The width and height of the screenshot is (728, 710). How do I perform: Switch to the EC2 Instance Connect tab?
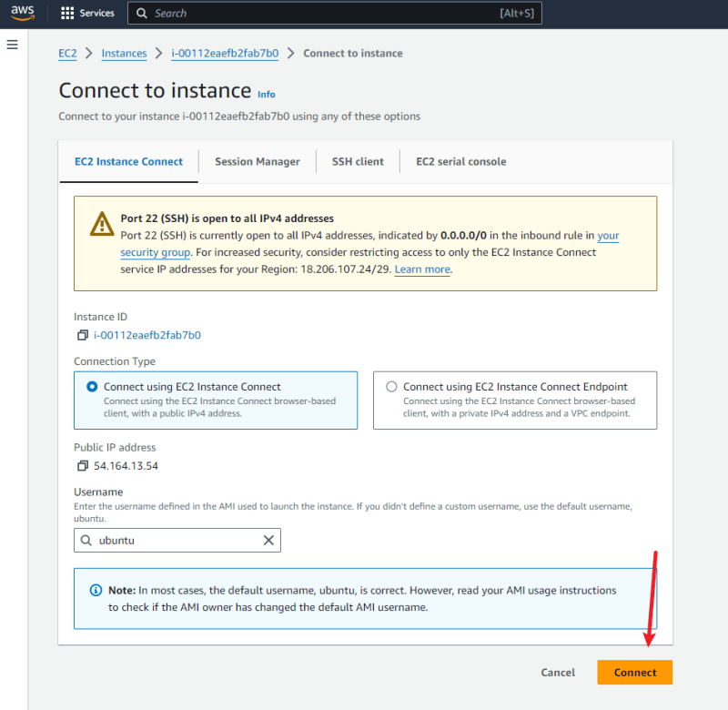[x=128, y=162]
